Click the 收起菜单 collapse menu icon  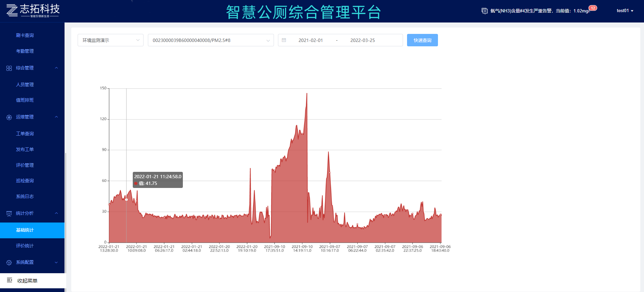pyautogui.click(x=10, y=280)
